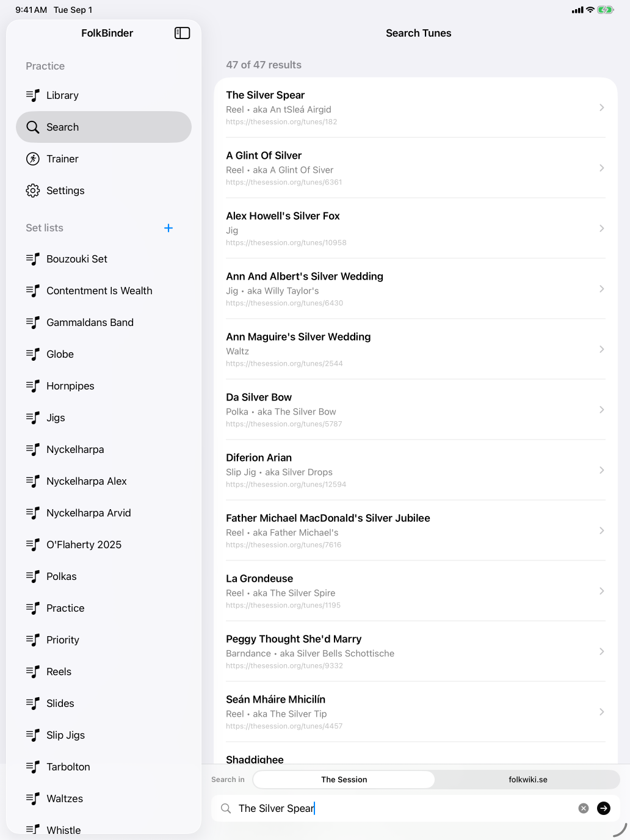Open the Search section in sidebar
This screenshot has height=840, width=630.
click(104, 127)
